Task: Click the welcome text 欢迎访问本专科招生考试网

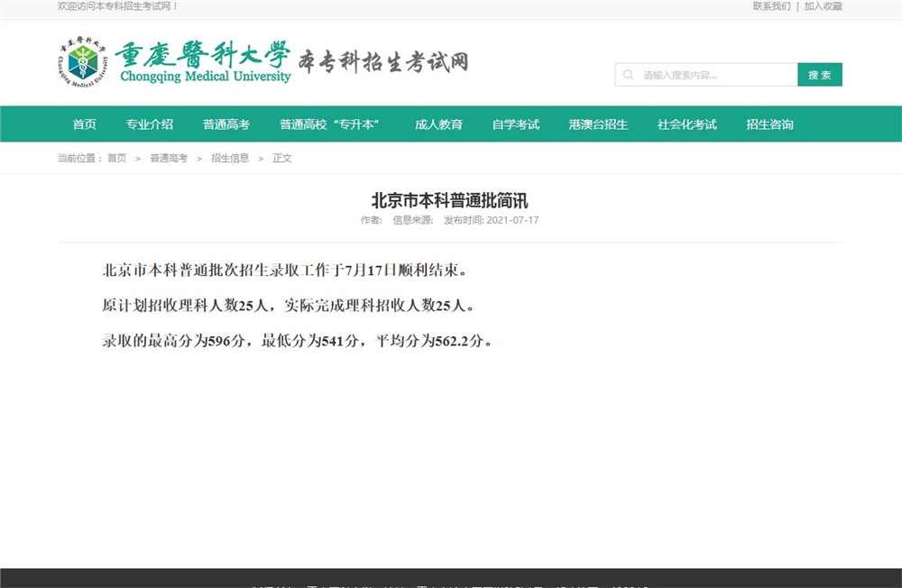Action: coord(118,6)
